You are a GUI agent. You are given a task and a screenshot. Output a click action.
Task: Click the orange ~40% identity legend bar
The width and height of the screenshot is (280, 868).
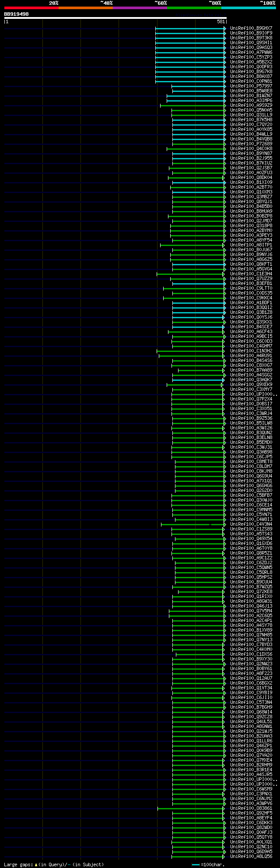tap(85, 8)
